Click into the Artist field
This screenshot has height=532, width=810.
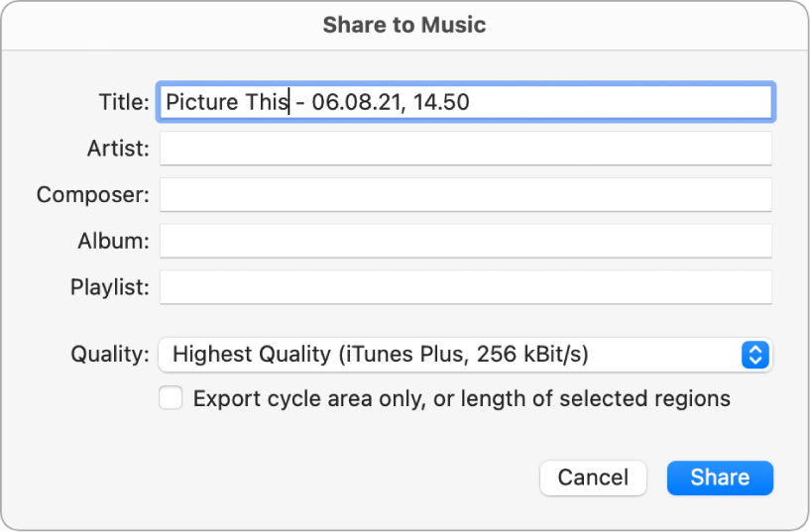click(x=465, y=149)
